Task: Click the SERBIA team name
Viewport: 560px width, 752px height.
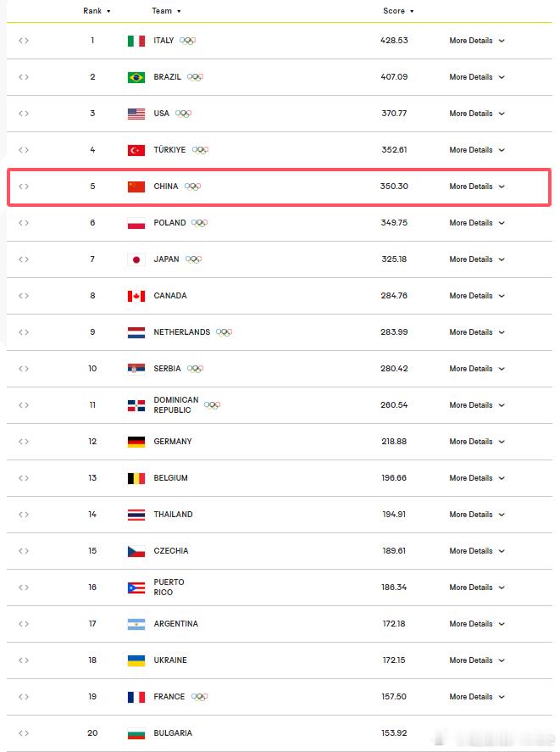Action: (x=167, y=369)
